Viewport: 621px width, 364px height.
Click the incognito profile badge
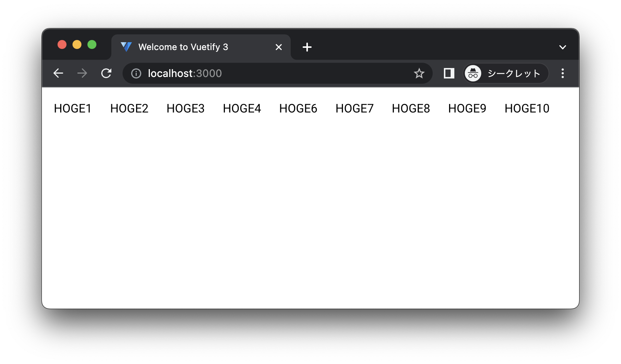coord(472,73)
